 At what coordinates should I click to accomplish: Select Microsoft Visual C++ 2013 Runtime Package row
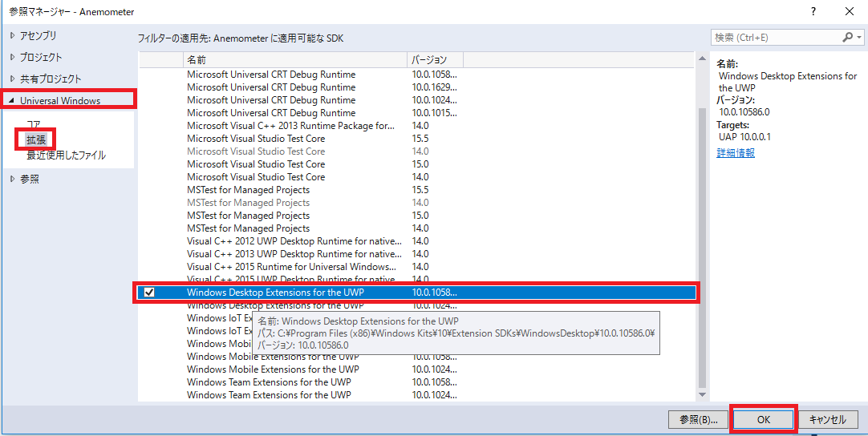[416, 126]
